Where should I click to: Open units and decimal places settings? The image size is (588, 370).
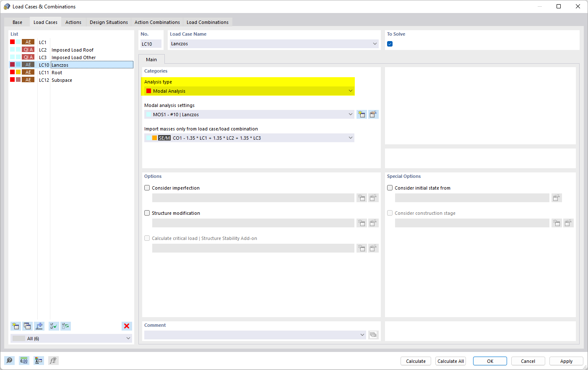24,360
